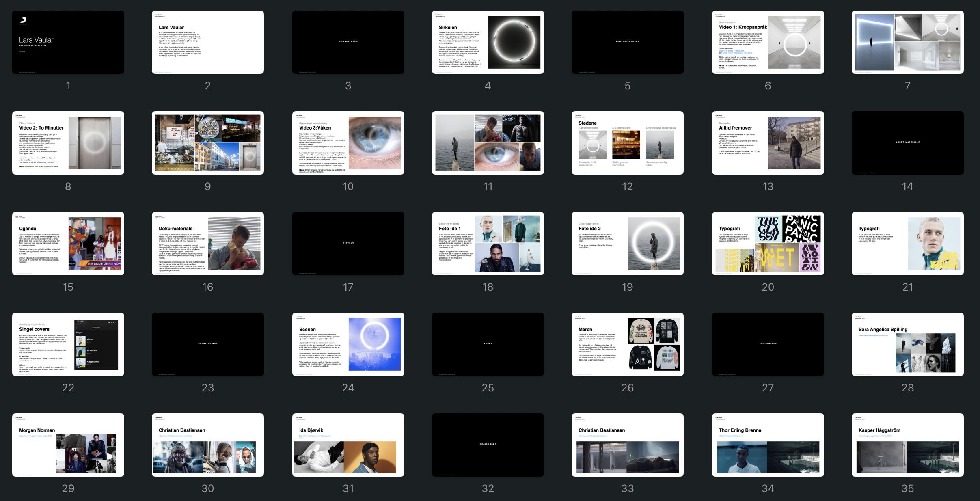Select slide 19 Foto ide 2

[x=627, y=244]
